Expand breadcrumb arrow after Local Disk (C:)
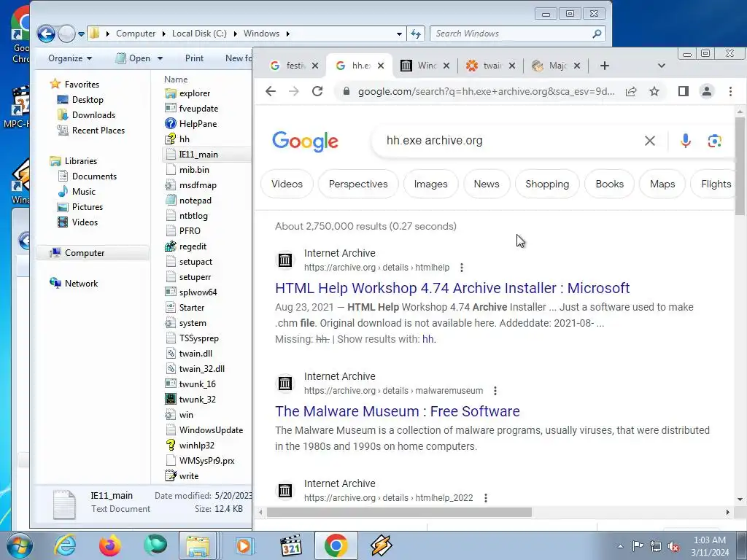 coord(236,34)
